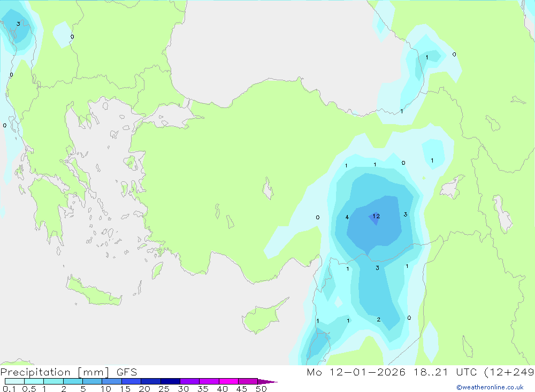The width and height of the screenshot is (535, 392).
Task: Click the legend scale label "0.5"
Action: coord(29,389)
